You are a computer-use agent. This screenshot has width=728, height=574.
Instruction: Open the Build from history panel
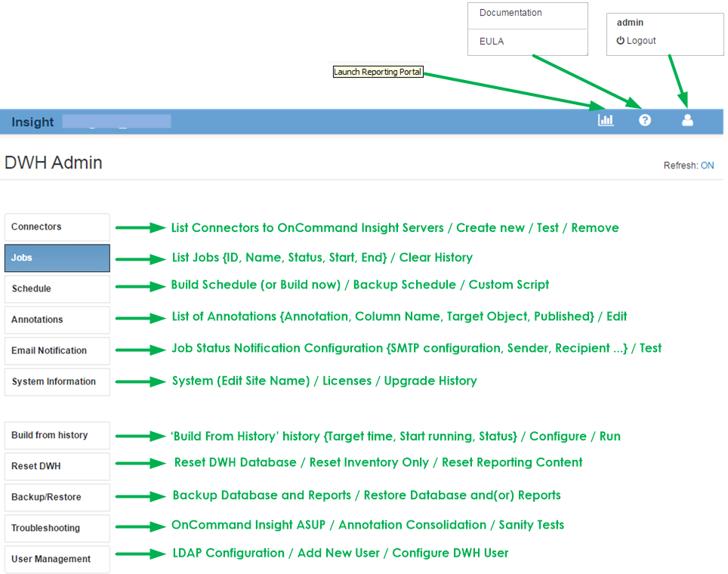[x=57, y=435]
